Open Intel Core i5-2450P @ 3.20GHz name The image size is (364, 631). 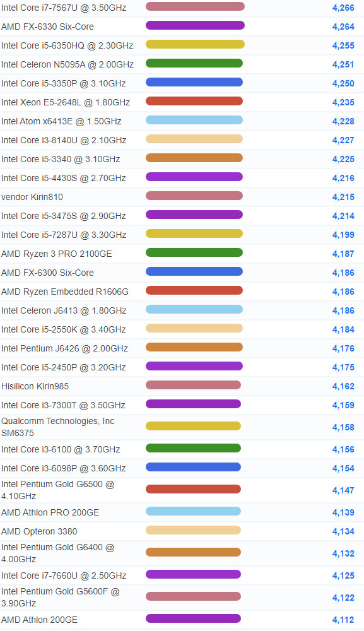[x=64, y=367]
